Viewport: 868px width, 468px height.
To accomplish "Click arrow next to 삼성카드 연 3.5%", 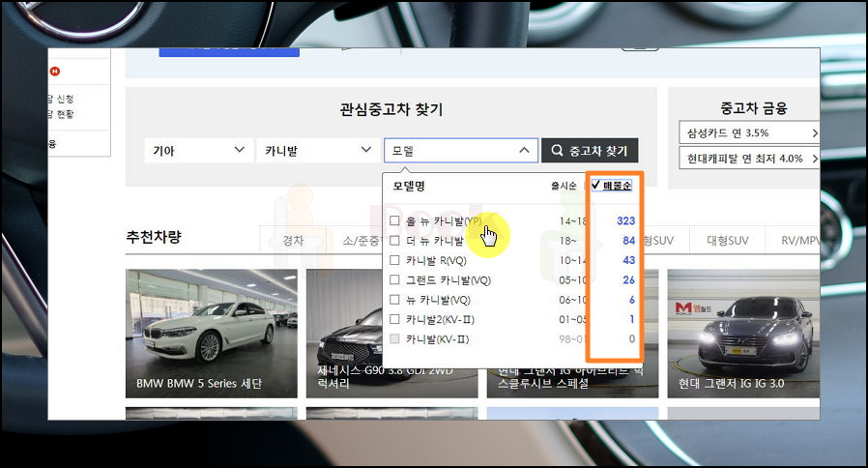I will click(x=814, y=132).
